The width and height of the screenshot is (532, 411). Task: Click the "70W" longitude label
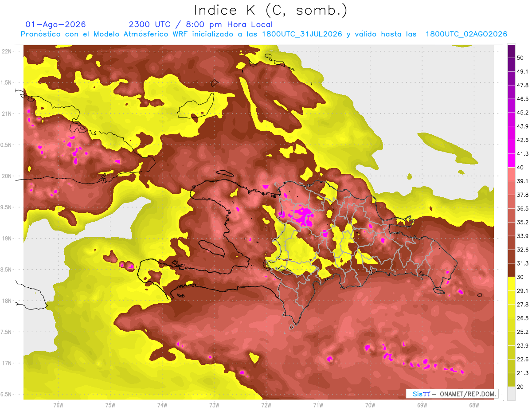370,405
